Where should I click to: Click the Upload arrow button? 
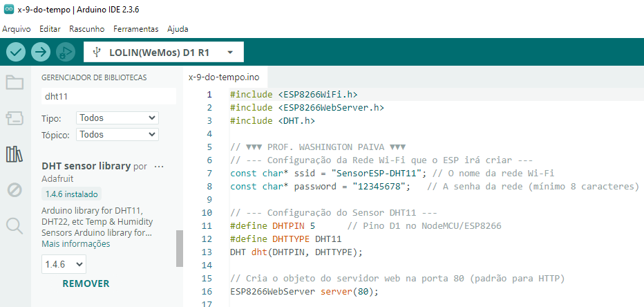click(x=41, y=52)
